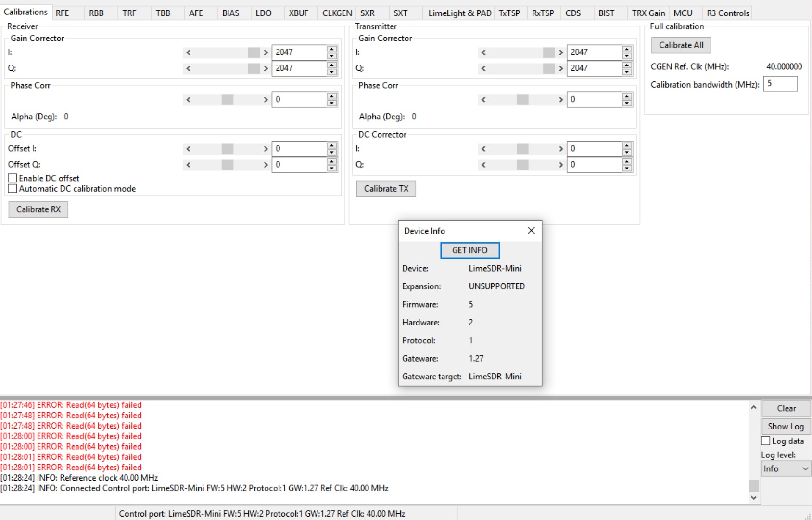Click log panel scroll down arrow

[x=754, y=498]
